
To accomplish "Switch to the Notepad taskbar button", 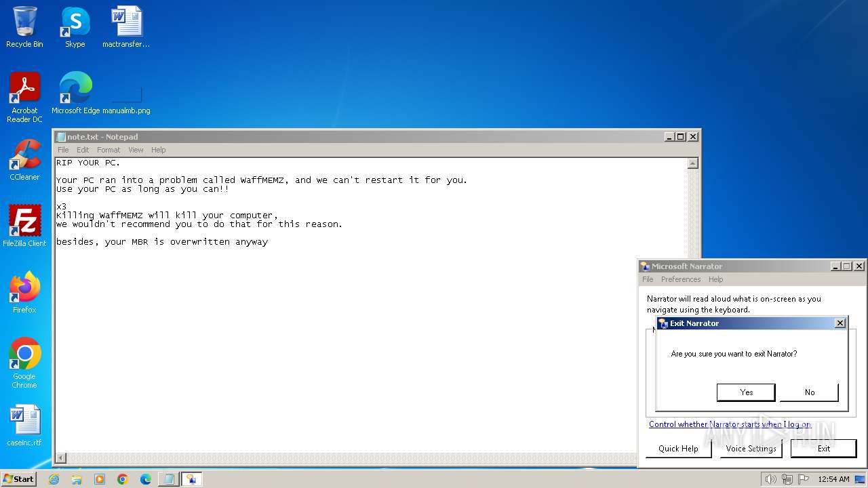I will pyautogui.click(x=168, y=479).
